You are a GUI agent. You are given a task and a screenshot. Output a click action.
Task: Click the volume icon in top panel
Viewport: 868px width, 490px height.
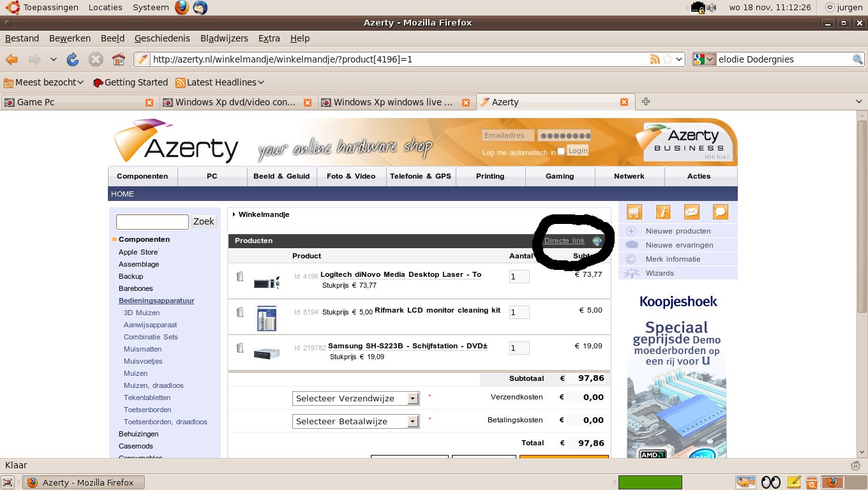coord(712,8)
